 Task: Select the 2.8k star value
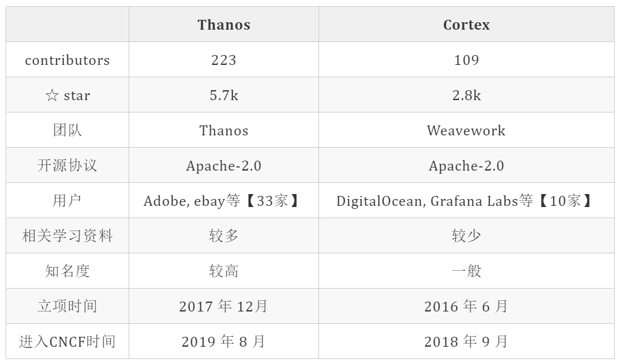click(466, 95)
